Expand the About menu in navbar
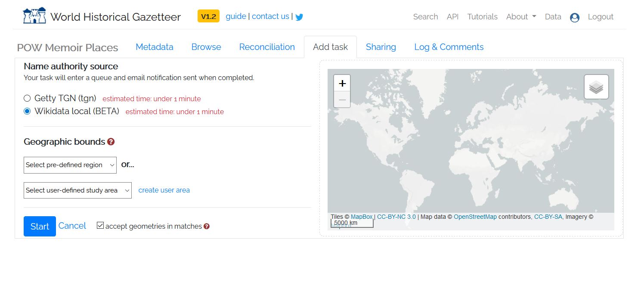The width and height of the screenshot is (644, 289). point(521,17)
